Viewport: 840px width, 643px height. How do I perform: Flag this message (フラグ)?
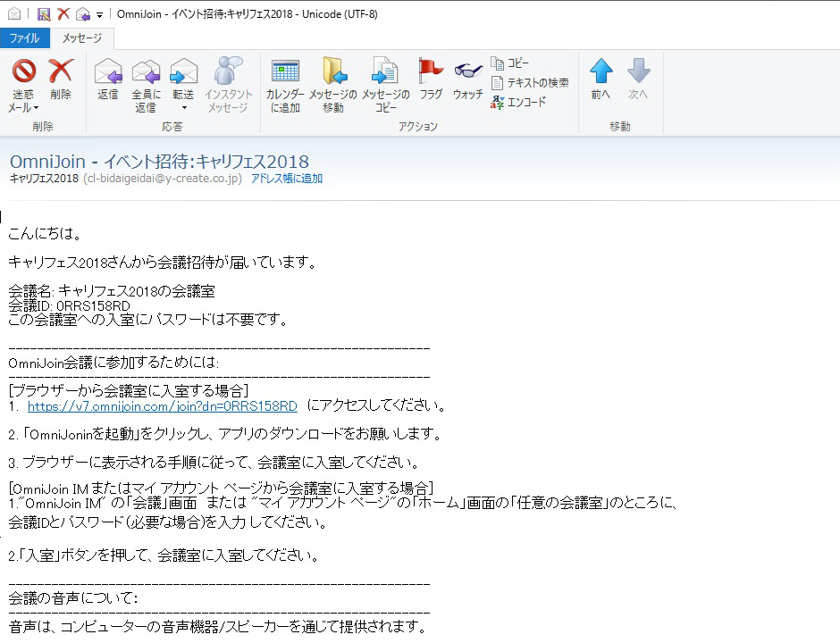431,72
